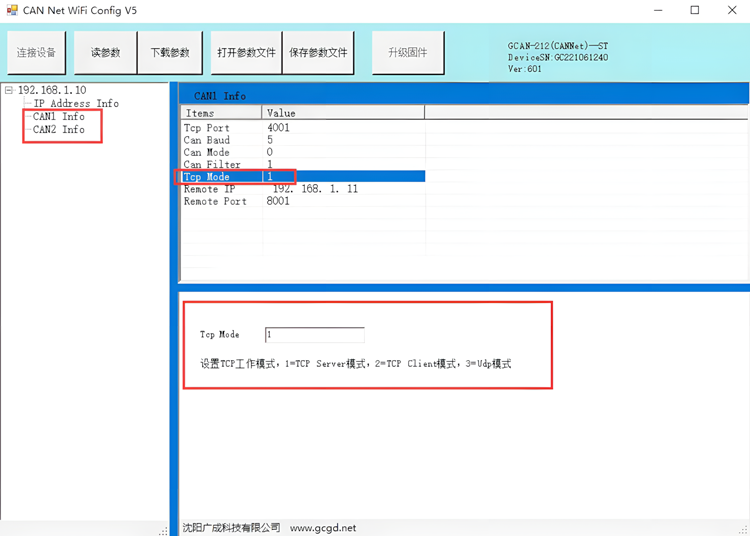Open CAN2 Info tree item
Image resolution: width=750 pixels, height=536 pixels.
(58, 129)
